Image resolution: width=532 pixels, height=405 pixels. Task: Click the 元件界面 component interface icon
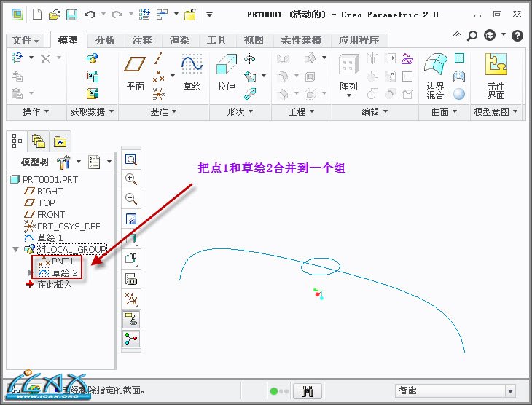point(496,73)
